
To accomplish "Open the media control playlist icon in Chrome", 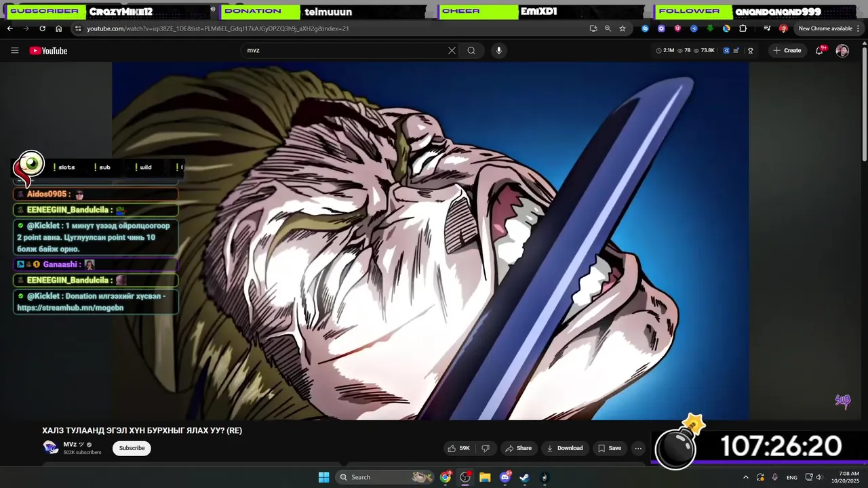I will click(767, 28).
